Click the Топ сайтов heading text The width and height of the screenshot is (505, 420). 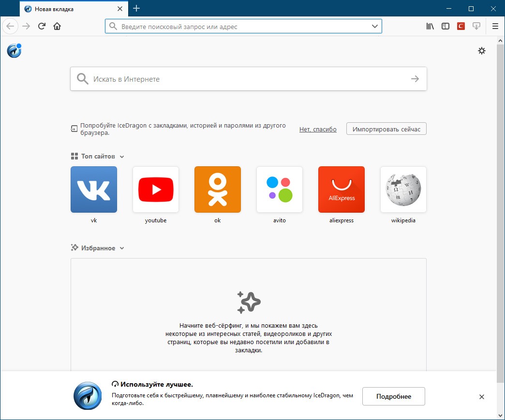98,157
